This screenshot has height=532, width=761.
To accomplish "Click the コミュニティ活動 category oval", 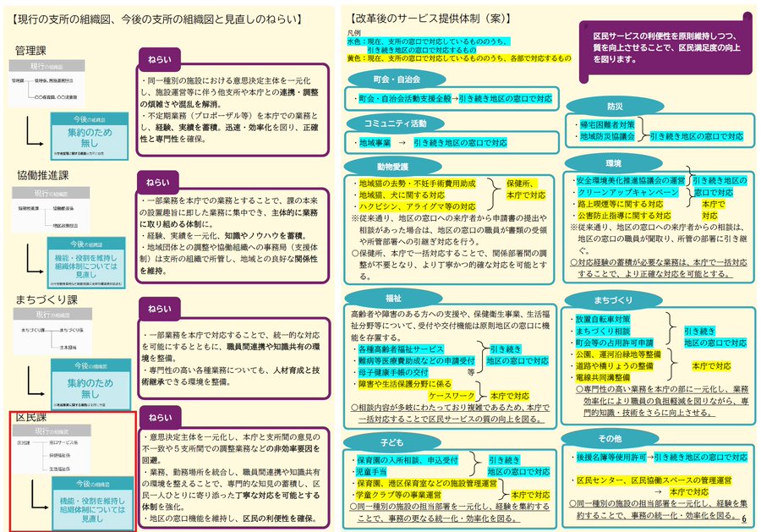I will 395,123.
